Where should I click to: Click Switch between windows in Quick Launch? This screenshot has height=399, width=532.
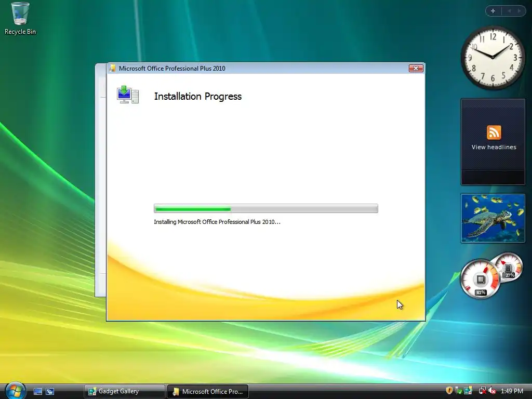pyautogui.click(x=50, y=391)
